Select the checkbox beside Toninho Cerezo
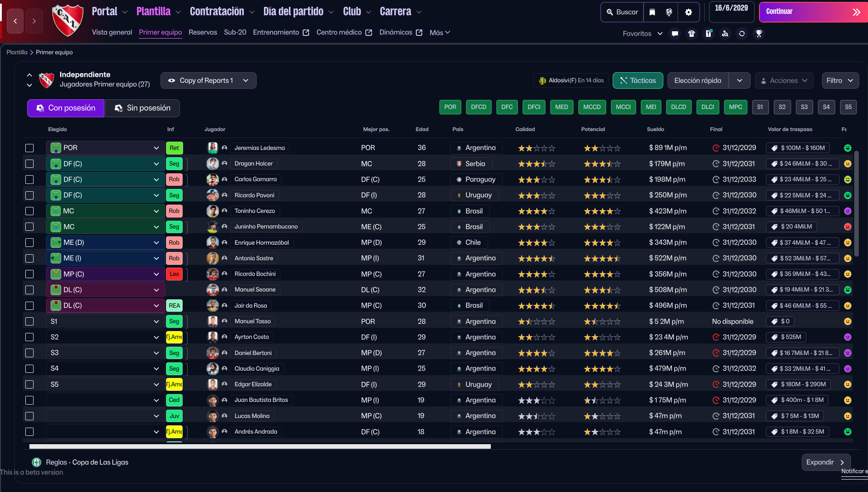Screen dimensions: 868x492 29,211
